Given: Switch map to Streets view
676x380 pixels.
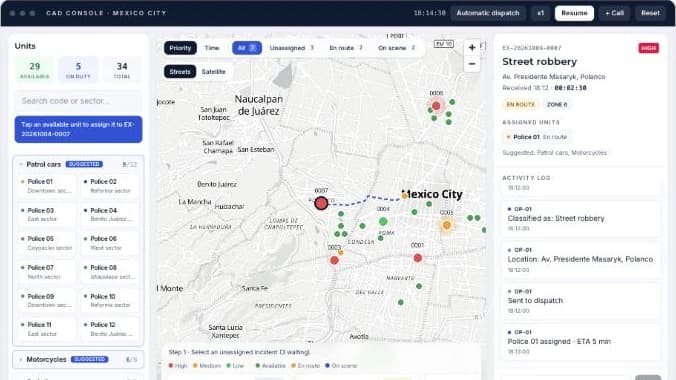Looking at the screenshot, I should click(x=180, y=72).
